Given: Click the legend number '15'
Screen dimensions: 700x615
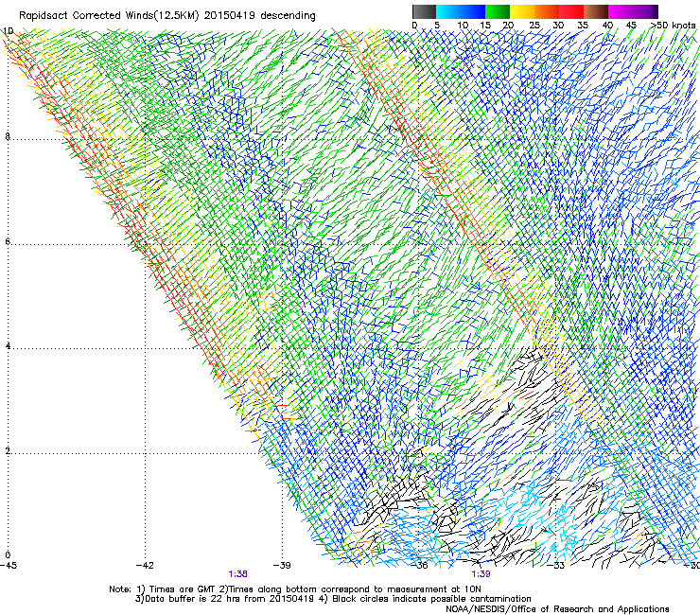Looking at the screenshot, I should [485, 25].
